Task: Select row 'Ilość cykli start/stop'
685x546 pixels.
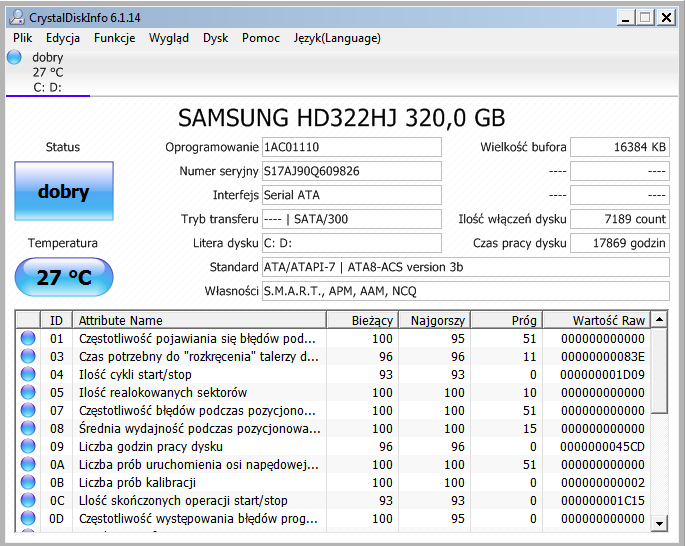Action: [x=333, y=374]
